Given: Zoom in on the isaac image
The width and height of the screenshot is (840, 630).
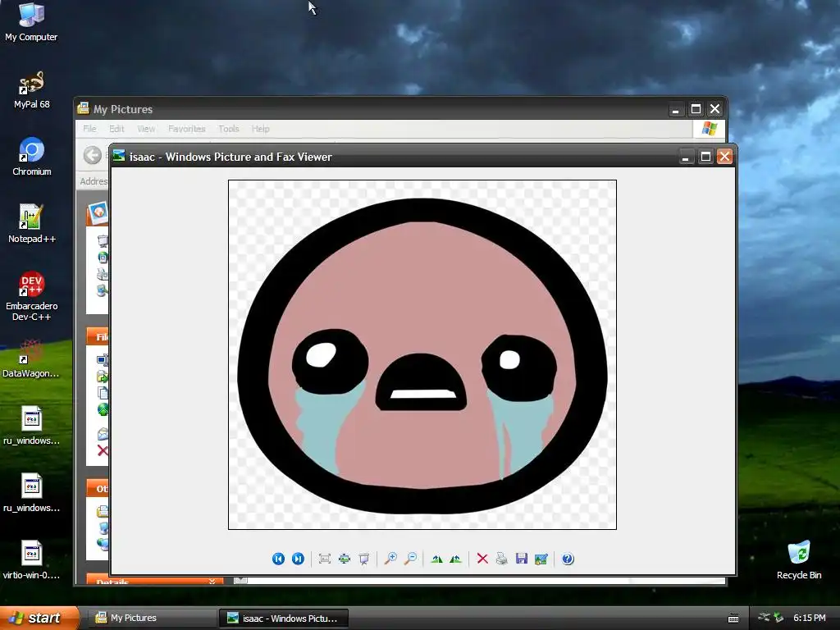Looking at the screenshot, I should (x=390, y=559).
